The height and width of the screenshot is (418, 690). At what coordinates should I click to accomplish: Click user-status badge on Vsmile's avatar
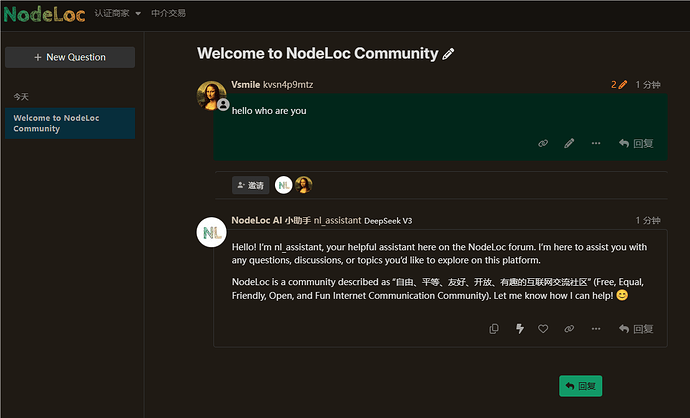[223, 105]
